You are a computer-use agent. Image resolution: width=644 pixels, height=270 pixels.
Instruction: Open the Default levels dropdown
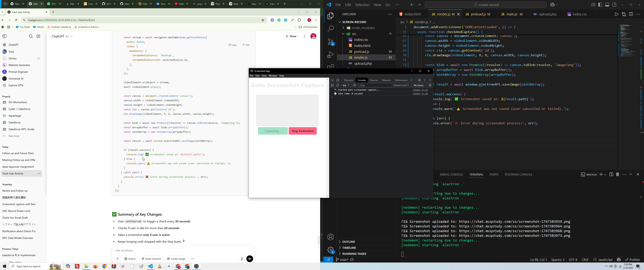coord(401,85)
